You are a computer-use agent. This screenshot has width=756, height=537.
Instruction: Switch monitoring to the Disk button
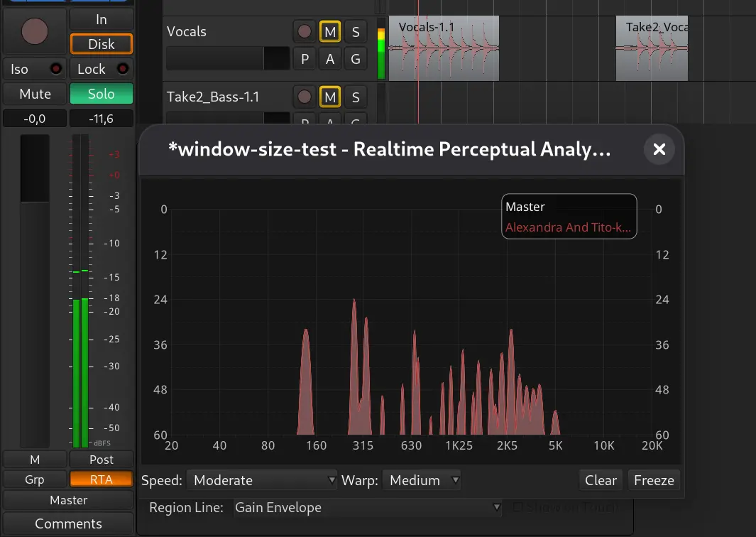point(102,44)
